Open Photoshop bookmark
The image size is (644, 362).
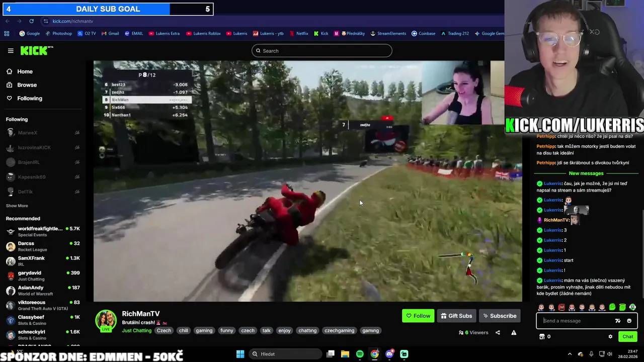[59, 34]
